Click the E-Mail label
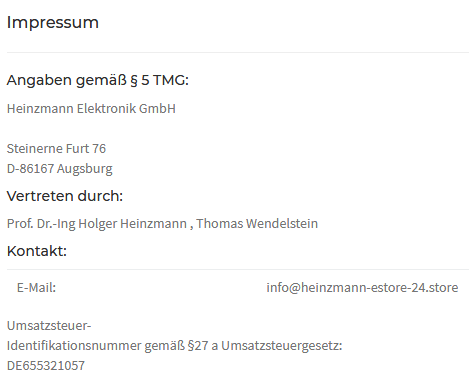The height and width of the screenshot is (379, 469). (36, 287)
